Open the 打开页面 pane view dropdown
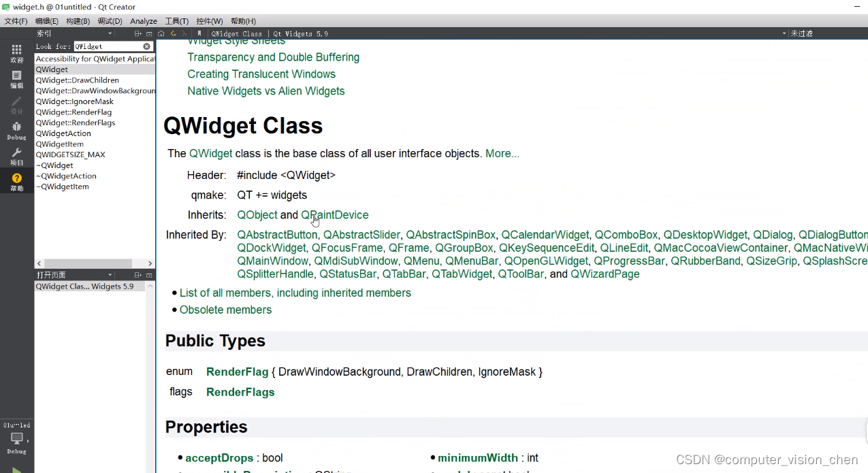This screenshot has width=868, height=473. [75, 275]
